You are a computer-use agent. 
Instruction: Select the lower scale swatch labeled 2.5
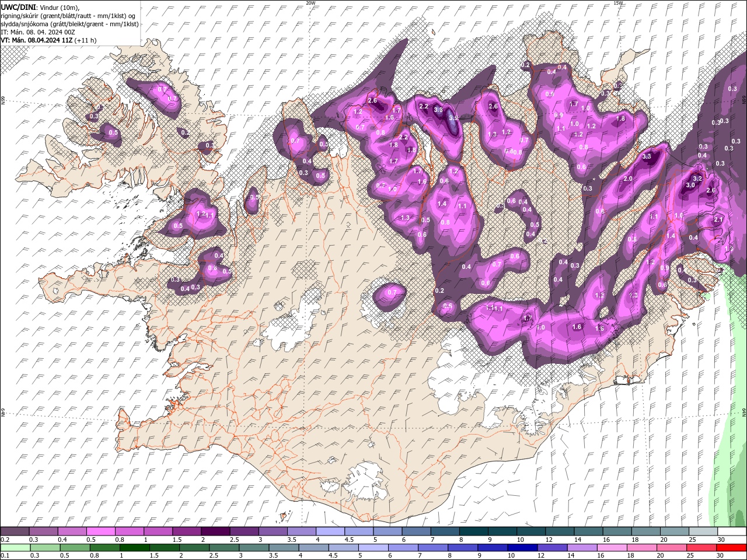pos(224,548)
